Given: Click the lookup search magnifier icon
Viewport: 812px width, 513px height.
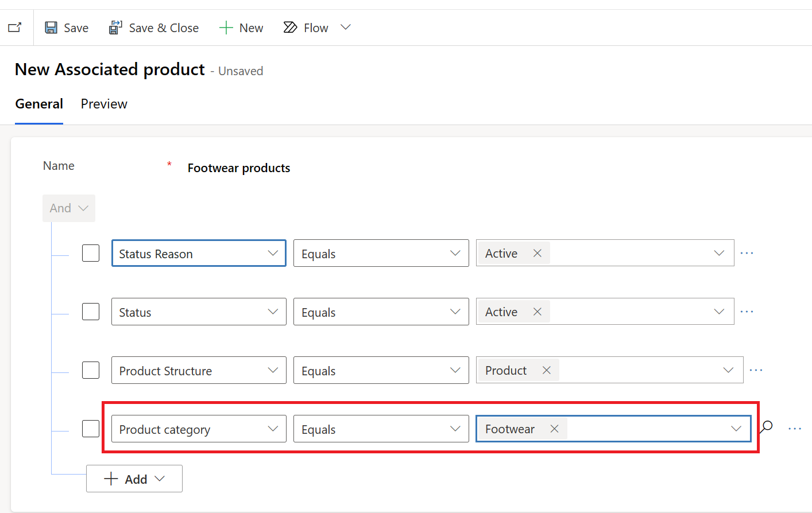Looking at the screenshot, I should tap(766, 427).
